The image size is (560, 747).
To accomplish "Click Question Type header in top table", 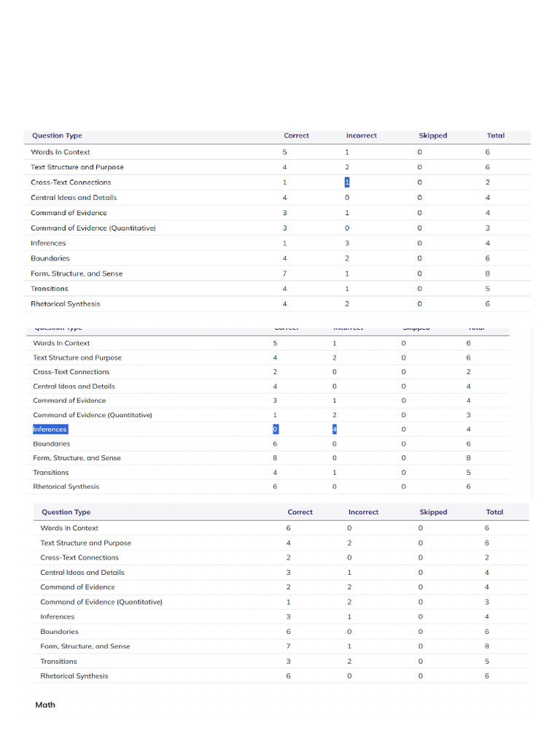I will tap(57, 136).
